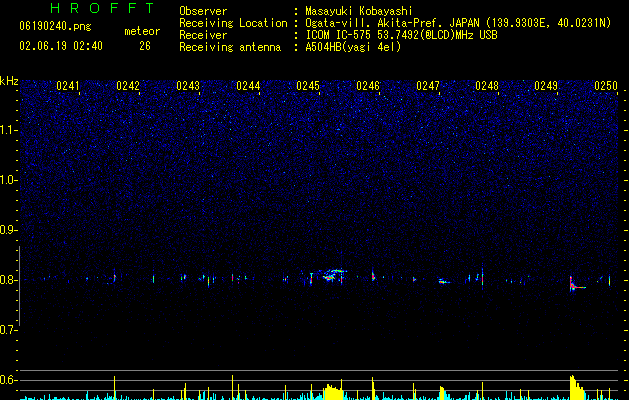This screenshot has height=400, width=629.
Task: Click the Observer field label
Action: (x=203, y=11)
